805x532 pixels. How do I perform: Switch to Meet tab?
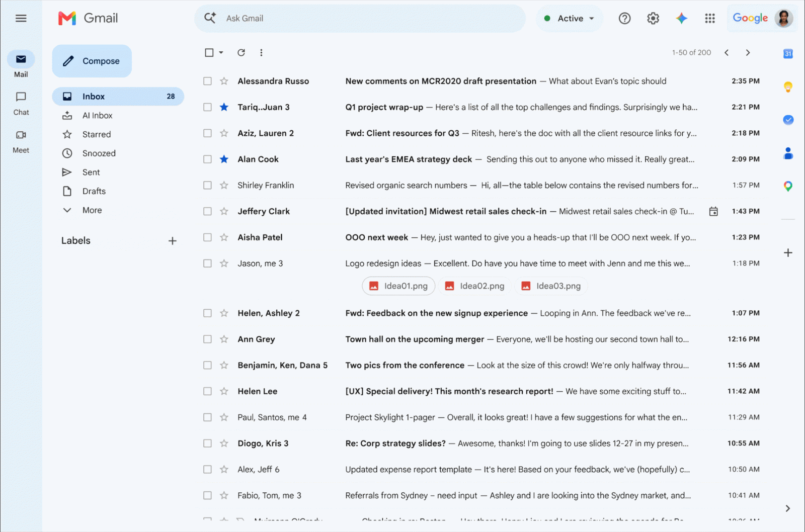[21, 142]
